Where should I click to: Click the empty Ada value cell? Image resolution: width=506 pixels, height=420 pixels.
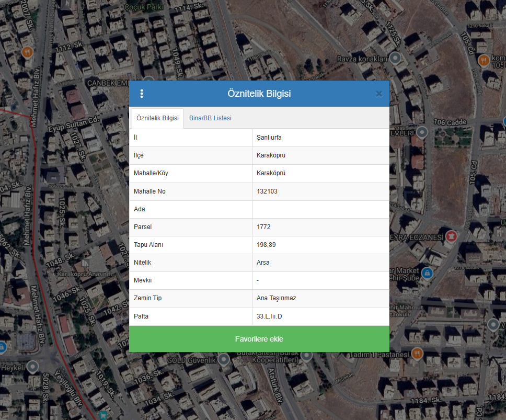click(x=320, y=209)
